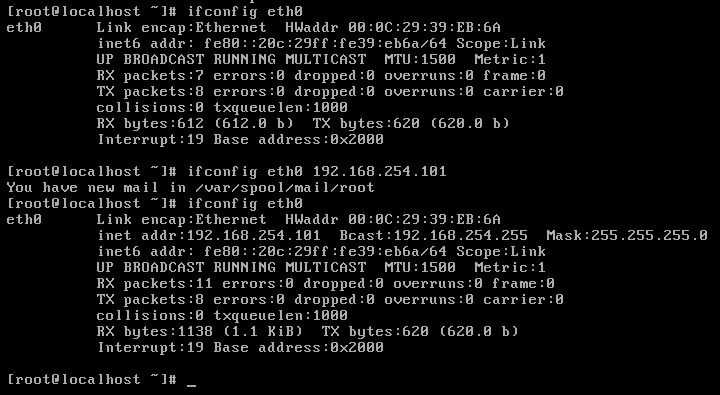720x395 pixels.
Task: Click the 'RX bytes:1138 (1.1 KiB)' text
Action: (200, 331)
